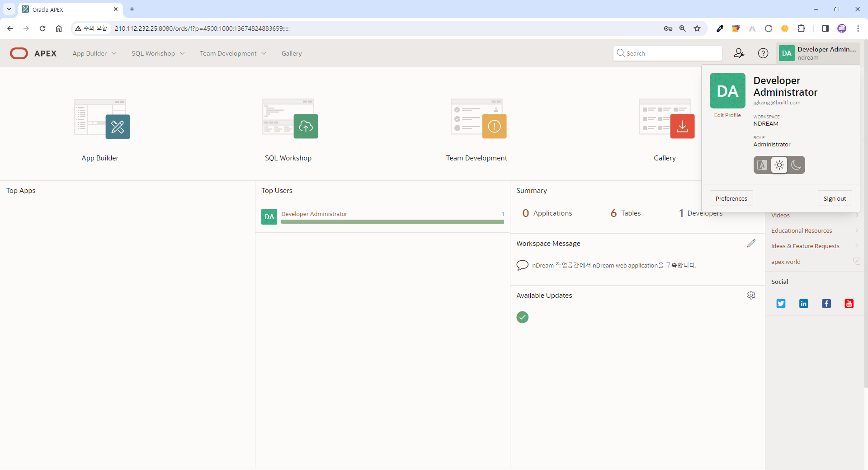Open App Builder menu item
868x470 pixels.
(x=90, y=53)
